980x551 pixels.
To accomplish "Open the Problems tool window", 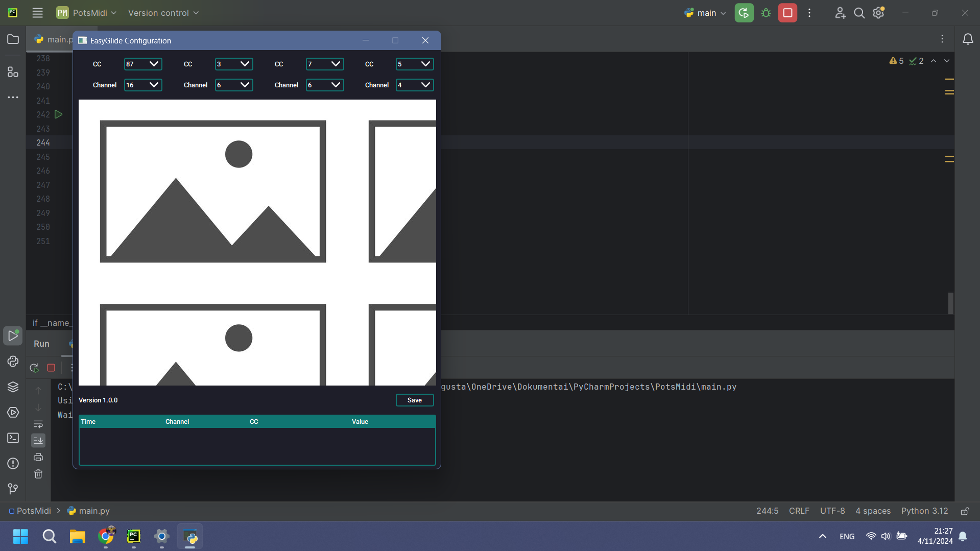I will click(13, 464).
